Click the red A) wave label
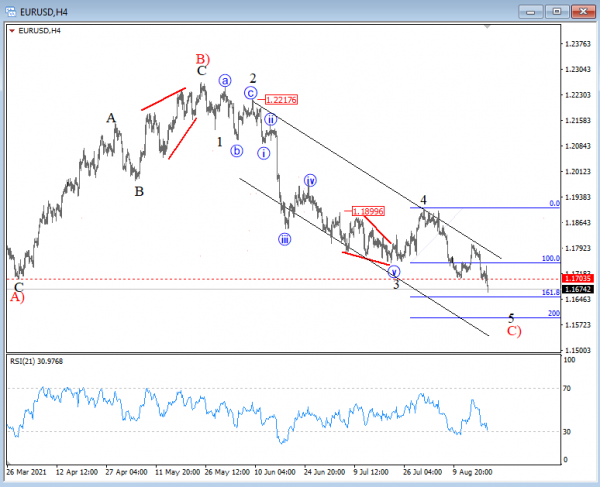 (17, 297)
